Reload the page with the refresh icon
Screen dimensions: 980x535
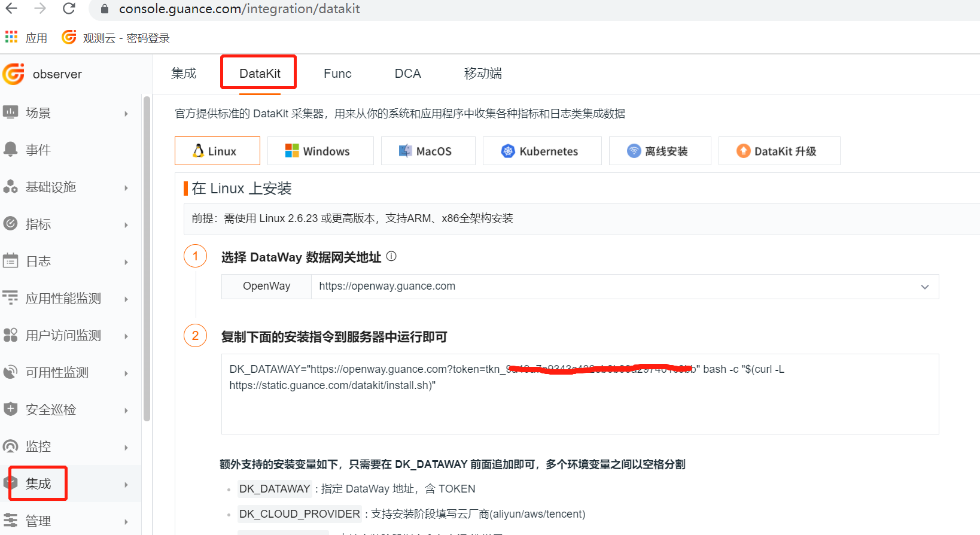(69, 8)
